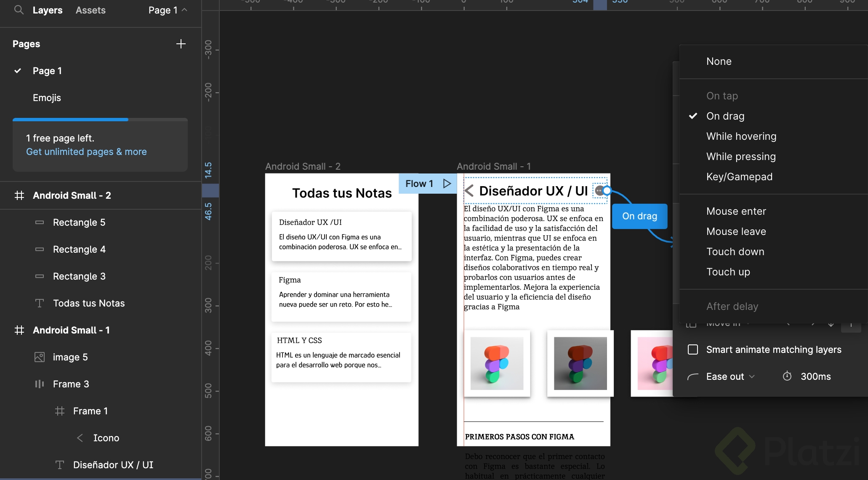Screen dimensions: 868x480
Task: Click the back chevron icon beside Diseñador UX / UI
Action: (469, 191)
